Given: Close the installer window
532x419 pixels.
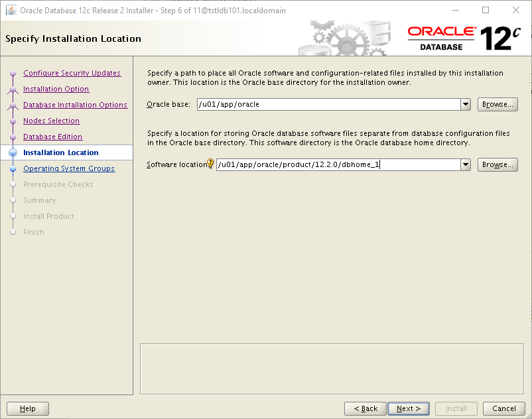Looking at the screenshot, I should click(515, 10).
